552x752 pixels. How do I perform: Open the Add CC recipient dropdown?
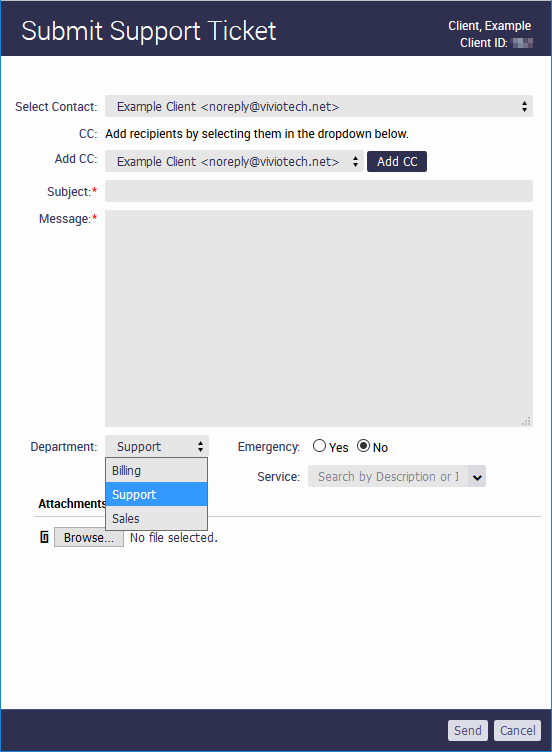pyautogui.click(x=234, y=162)
